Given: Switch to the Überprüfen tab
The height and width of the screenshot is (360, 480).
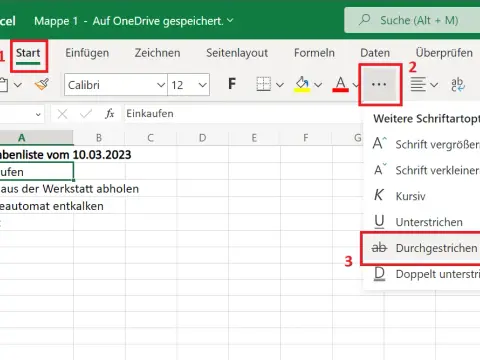Looking at the screenshot, I should click(444, 53).
